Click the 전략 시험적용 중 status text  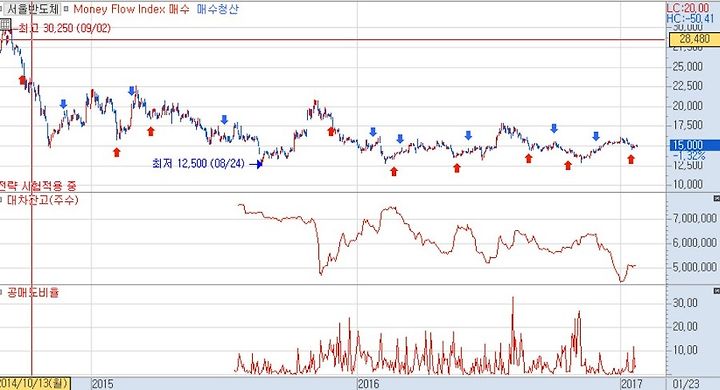[38, 186]
